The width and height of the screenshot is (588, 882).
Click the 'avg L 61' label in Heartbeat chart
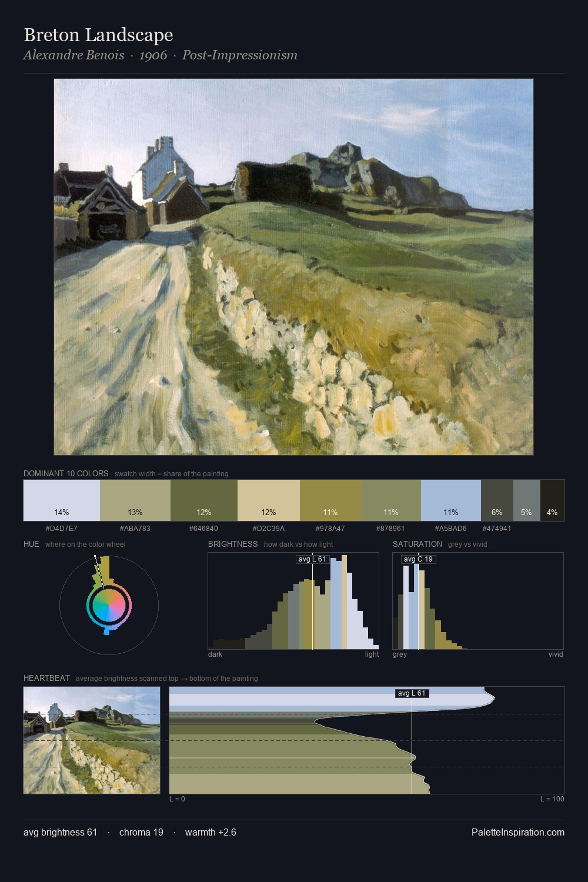pos(412,693)
